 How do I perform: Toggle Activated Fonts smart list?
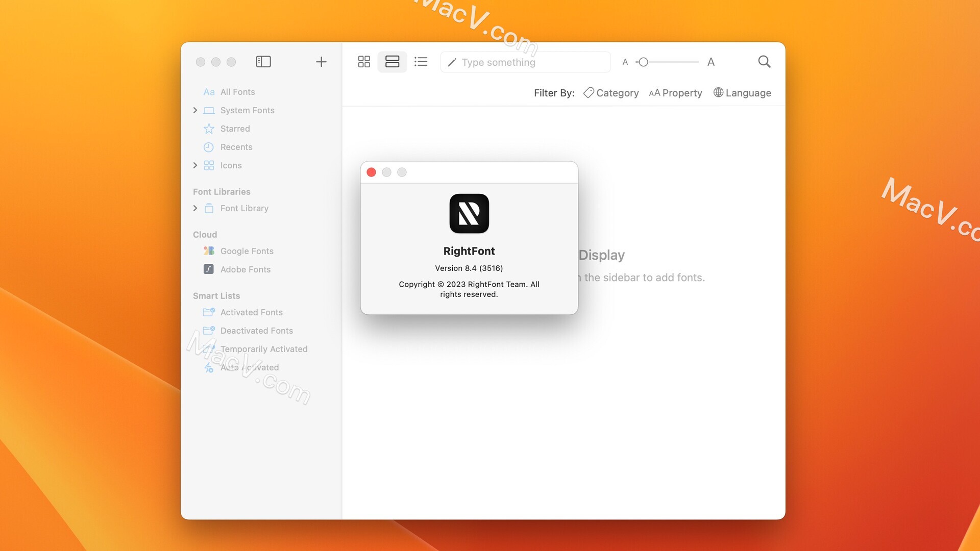pos(251,312)
